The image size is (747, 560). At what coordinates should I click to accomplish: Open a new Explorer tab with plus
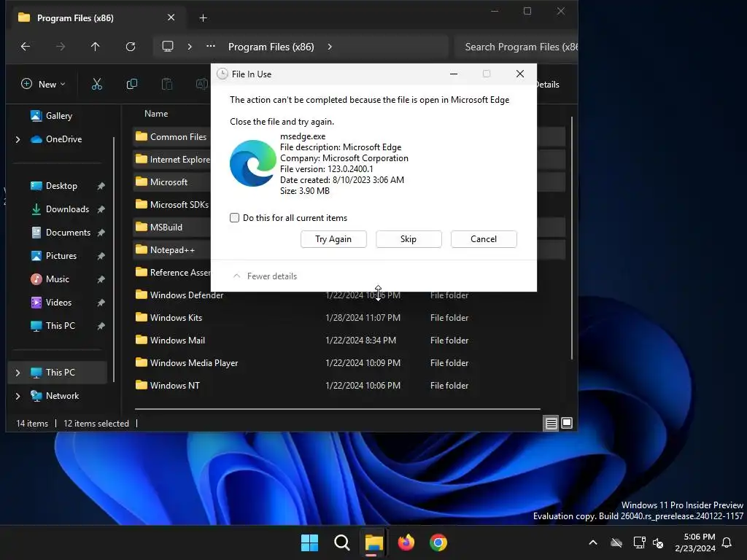click(203, 18)
